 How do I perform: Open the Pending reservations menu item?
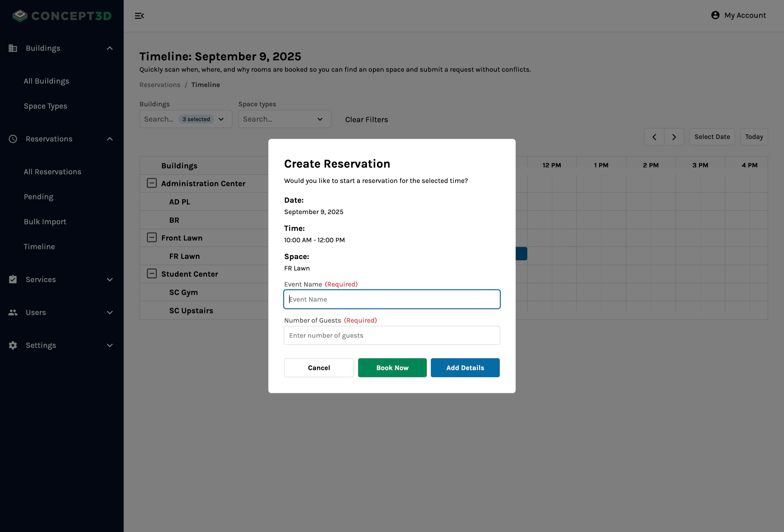39,197
